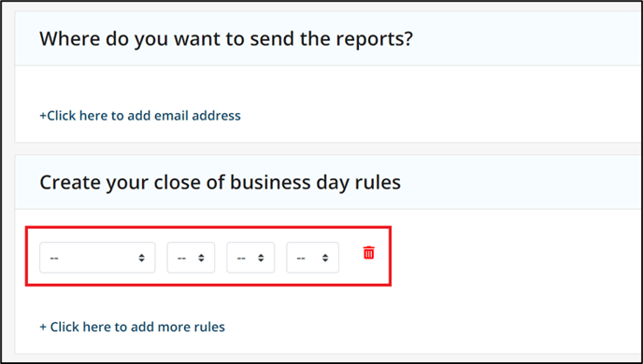
Task: Click 'Click here to add email address' link
Action: 144,116
